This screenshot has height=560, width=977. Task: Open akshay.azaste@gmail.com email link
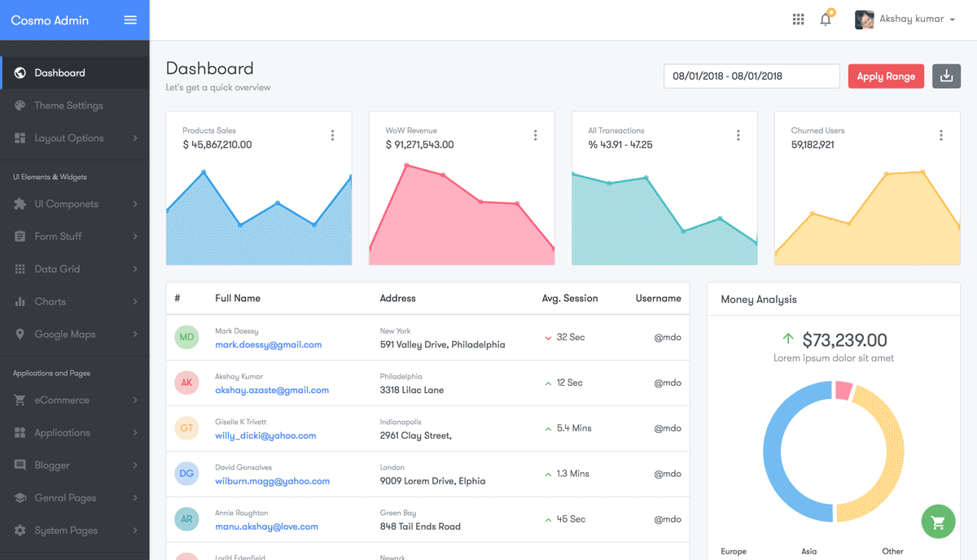pos(272,391)
